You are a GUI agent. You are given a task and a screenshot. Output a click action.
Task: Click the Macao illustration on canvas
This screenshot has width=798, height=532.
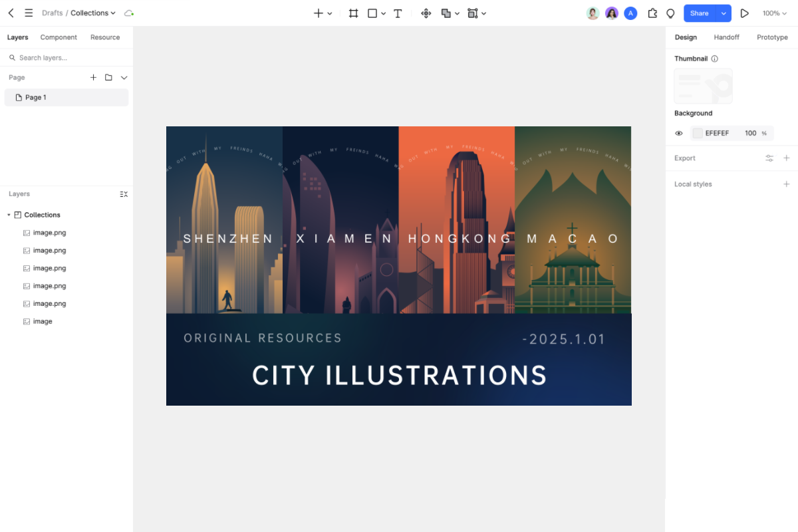573,219
